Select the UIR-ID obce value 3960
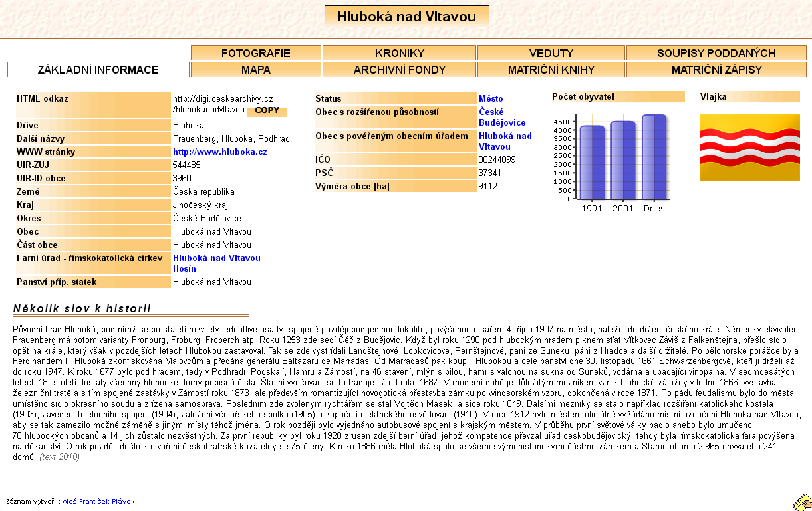The width and height of the screenshot is (812, 511). (x=182, y=179)
